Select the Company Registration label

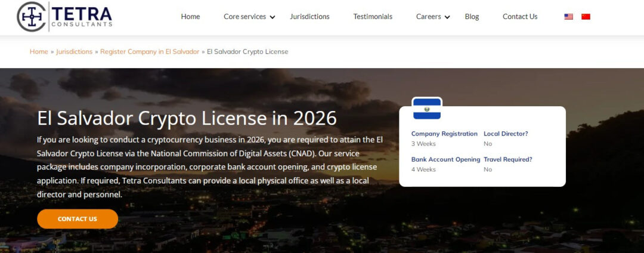pyautogui.click(x=444, y=134)
